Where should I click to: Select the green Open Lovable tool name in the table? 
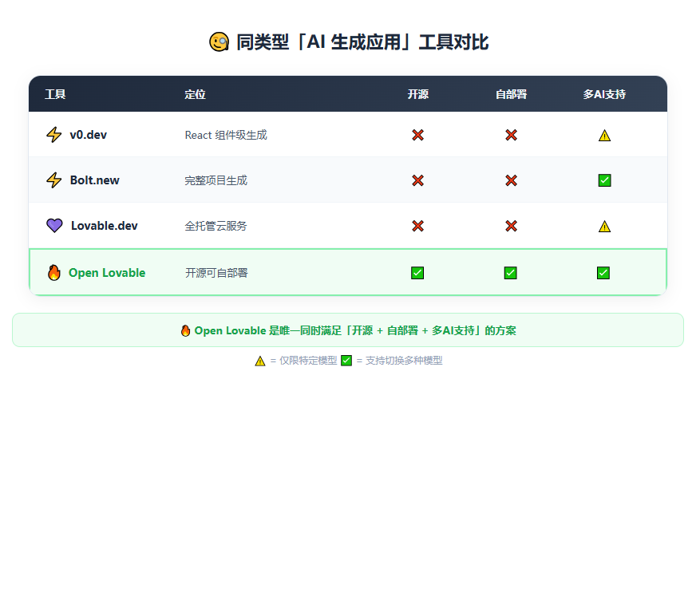click(107, 273)
